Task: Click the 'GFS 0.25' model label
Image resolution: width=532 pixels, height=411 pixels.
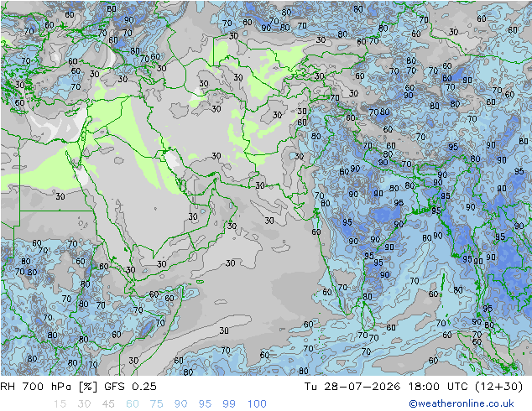Action: (x=130, y=387)
